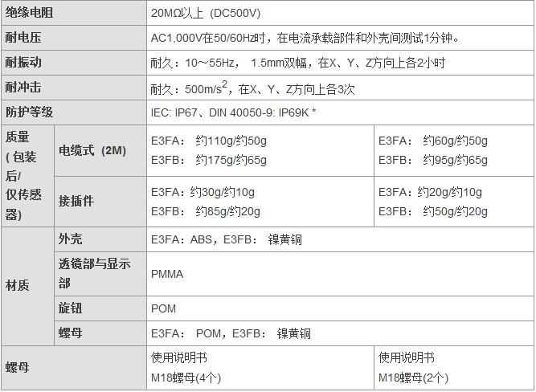Click the 耐振动 row header

[x=23, y=62]
